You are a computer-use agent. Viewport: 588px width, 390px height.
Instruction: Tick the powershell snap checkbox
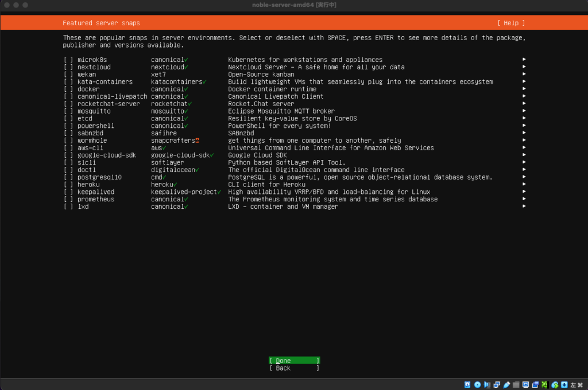pyautogui.click(x=68, y=126)
